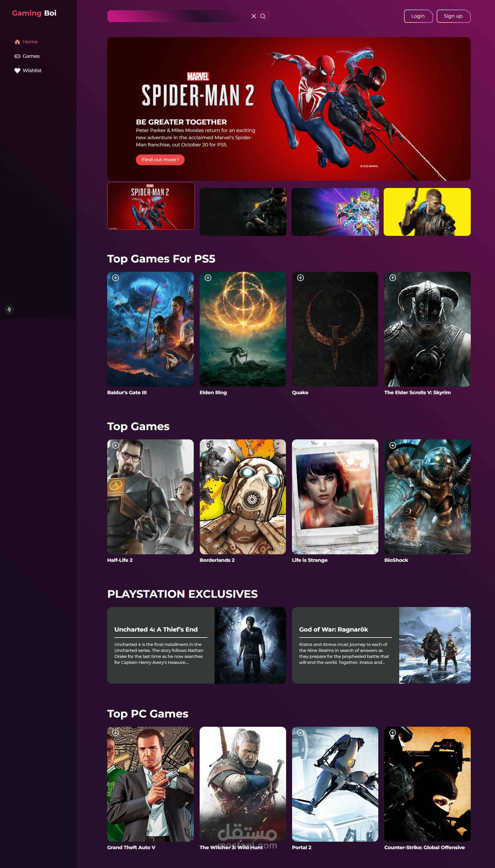Click the God of War Ragnarök image
Image resolution: width=495 pixels, height=868 pixels.
coord(435,645)
